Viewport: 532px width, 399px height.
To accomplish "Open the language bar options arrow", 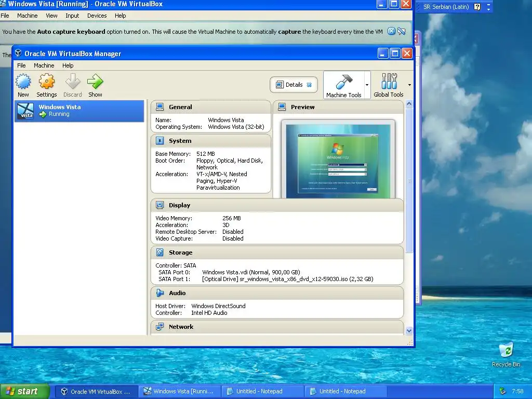I will (488, 9).
